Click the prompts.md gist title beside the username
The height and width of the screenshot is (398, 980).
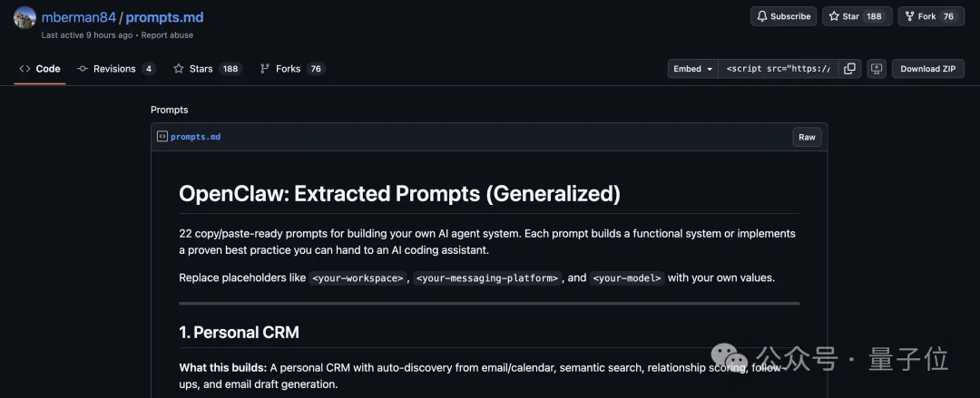point(164,17)
